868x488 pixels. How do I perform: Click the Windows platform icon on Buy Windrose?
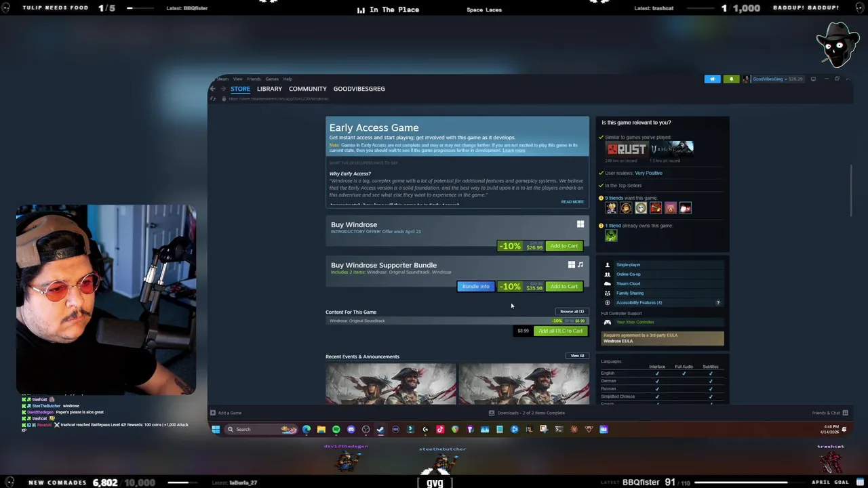(x=580, y=224)
